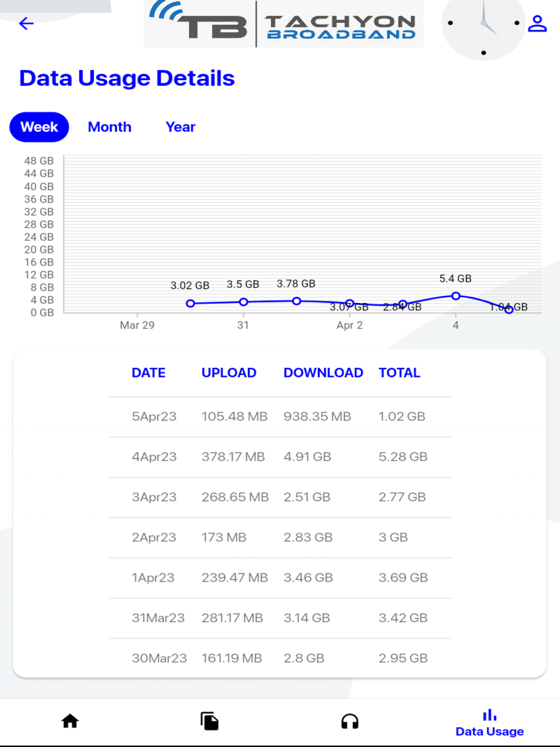Viewport: 560px width, 747px height.
Task: Click the 173 MB upload value
Action: (x=224, y=538)
